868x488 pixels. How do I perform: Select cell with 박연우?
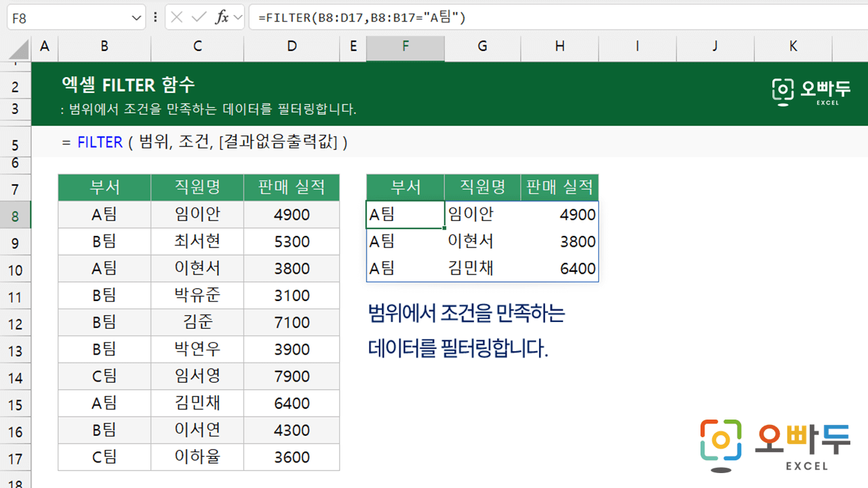point(197,350)
